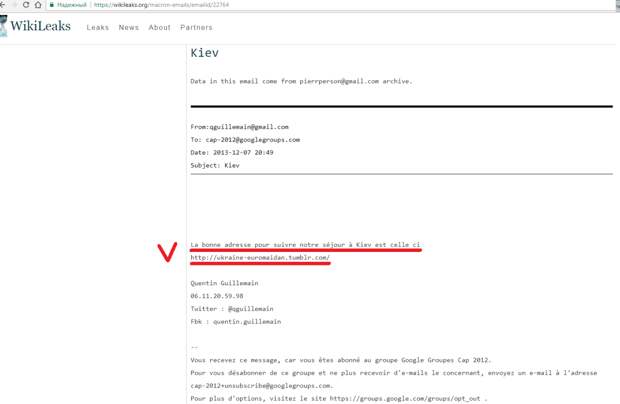Click the browser home icon
This screenshot has width=620, height=404.
point(38,5)
